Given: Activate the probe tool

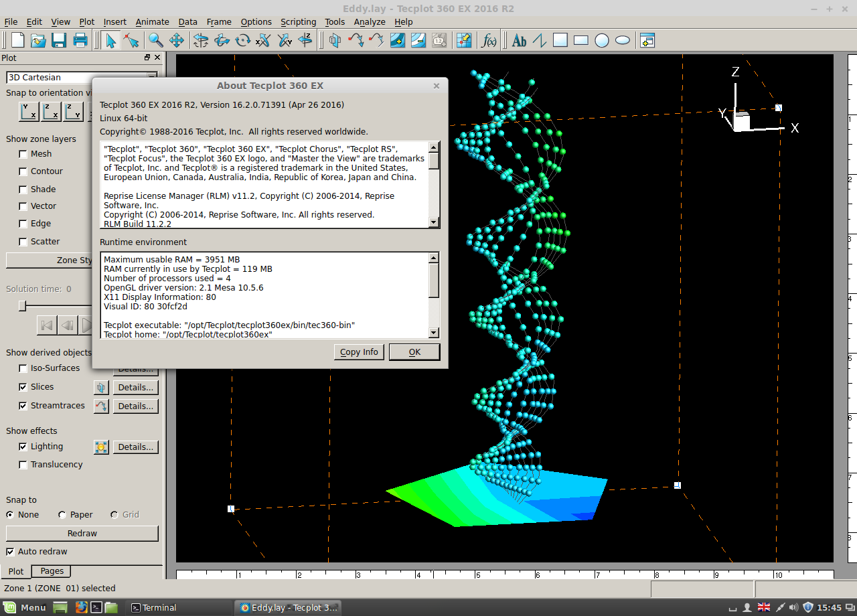Looking at the screenshot, I should click(x=463, y=40).
